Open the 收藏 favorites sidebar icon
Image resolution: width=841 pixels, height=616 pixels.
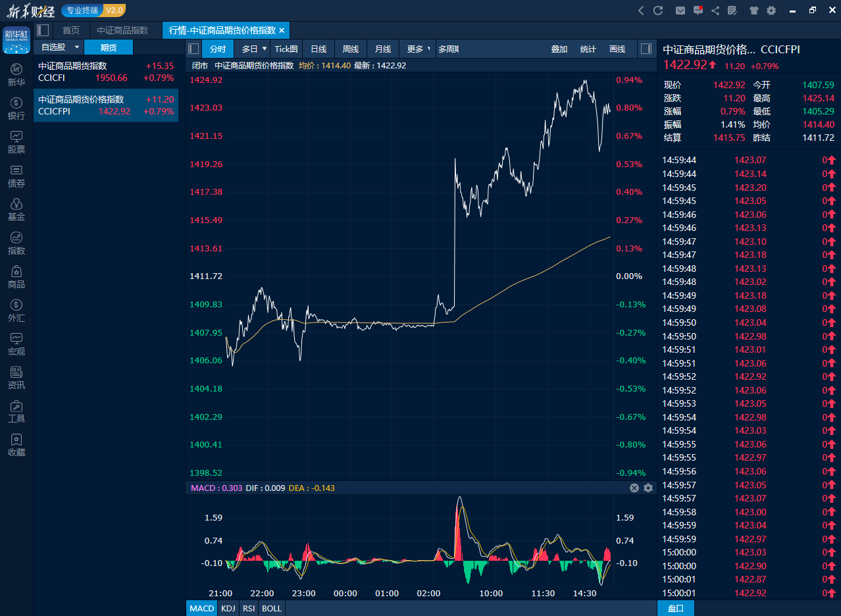point(16,445)
